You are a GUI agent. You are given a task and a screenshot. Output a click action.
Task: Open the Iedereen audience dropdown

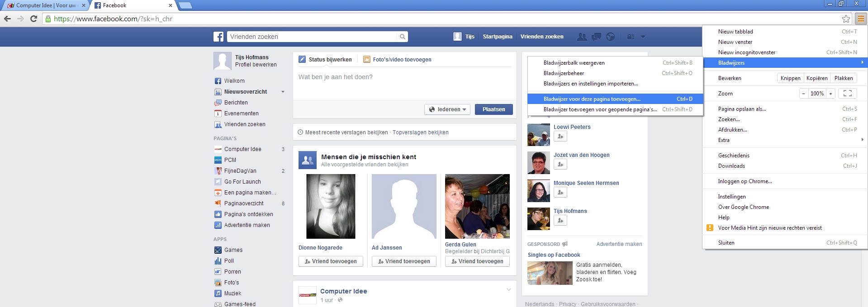pyautogui.click(x=447, y=109)
